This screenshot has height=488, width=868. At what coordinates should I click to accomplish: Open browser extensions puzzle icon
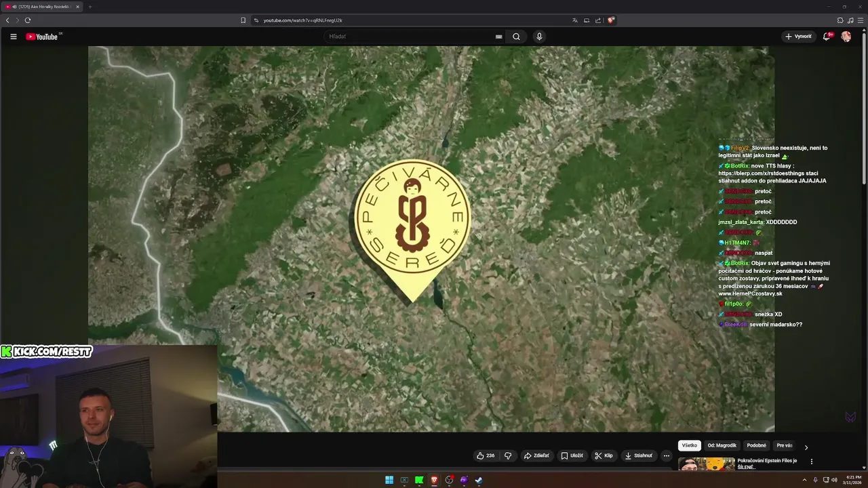point(840,20)
